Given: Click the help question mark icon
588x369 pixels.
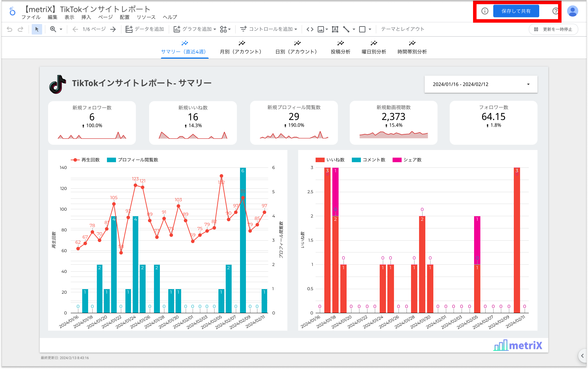Looking at the screenshot, I should coord(555,11).
